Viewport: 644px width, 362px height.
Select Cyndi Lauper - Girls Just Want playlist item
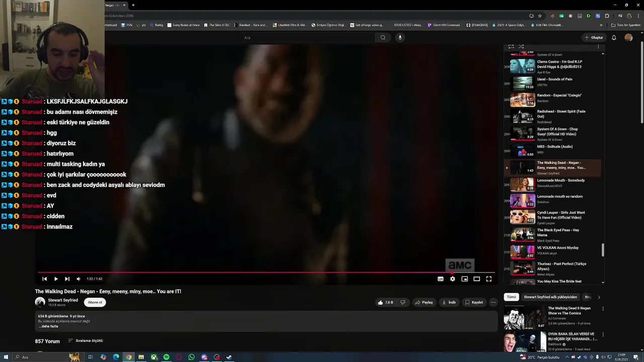(552, 217)
